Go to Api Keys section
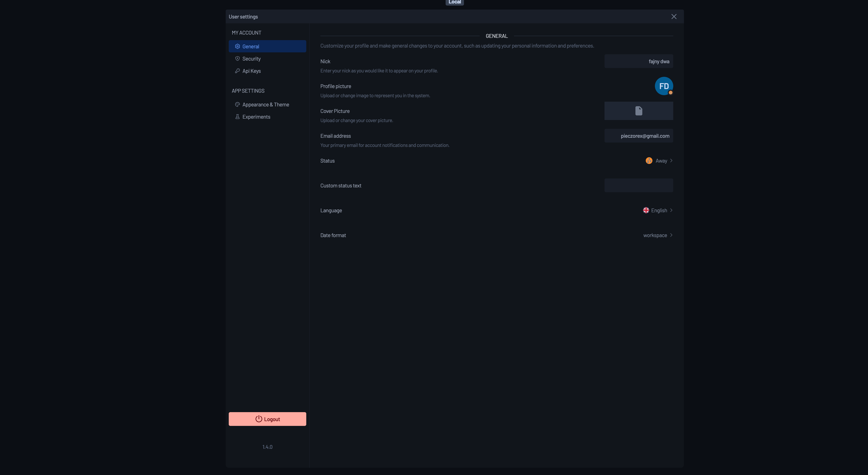Screen dimensions: 868x475 [x=251, y=71]
